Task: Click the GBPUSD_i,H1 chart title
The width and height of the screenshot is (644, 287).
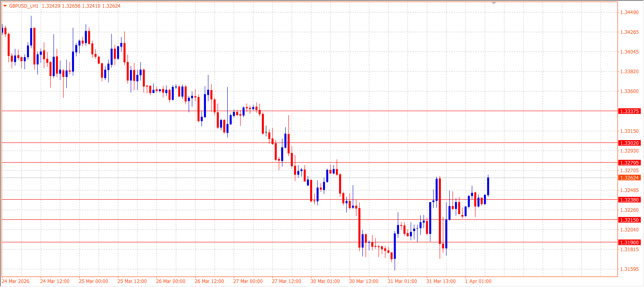Action: click(x=24, y=6)
